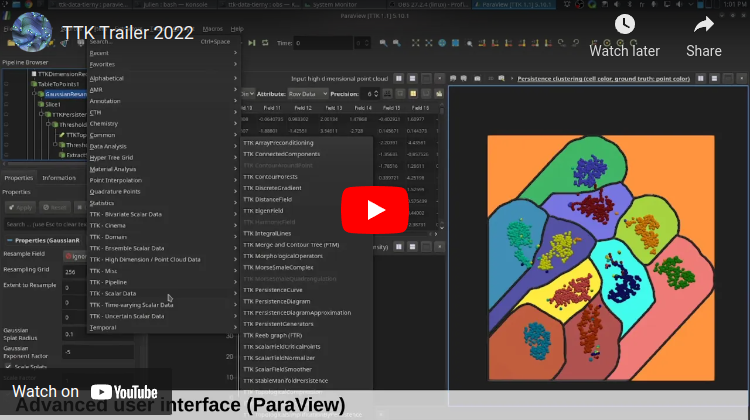Split the Input point cloud view vertically
The width and height of the screenshot is (750, 420).
click(x=412, y=78)
